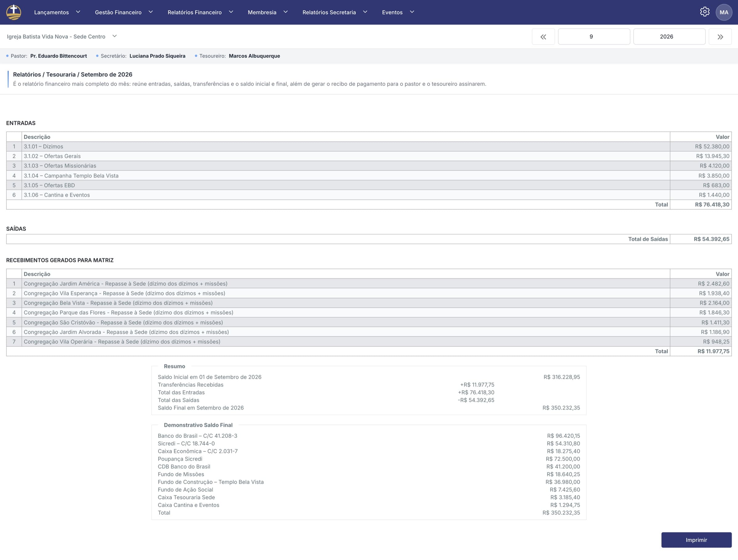Expand the Gestão Financeiro chevron

(x=151, y=12)
